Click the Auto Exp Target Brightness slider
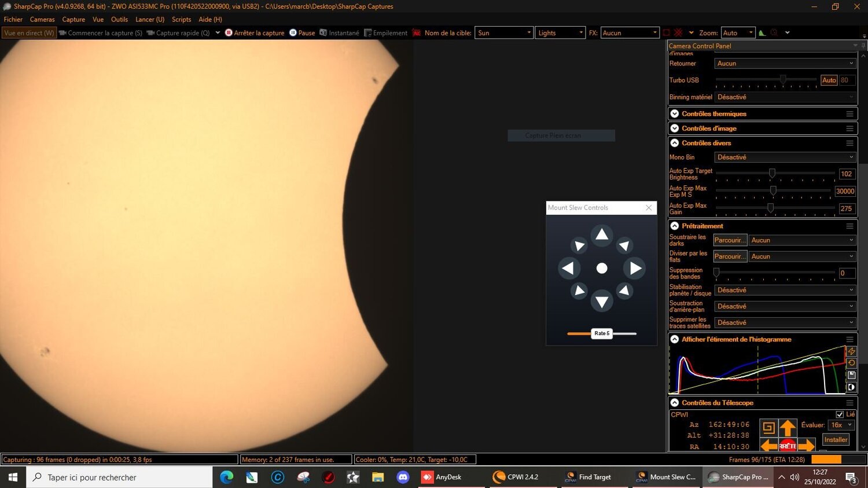 pos(775,174)
